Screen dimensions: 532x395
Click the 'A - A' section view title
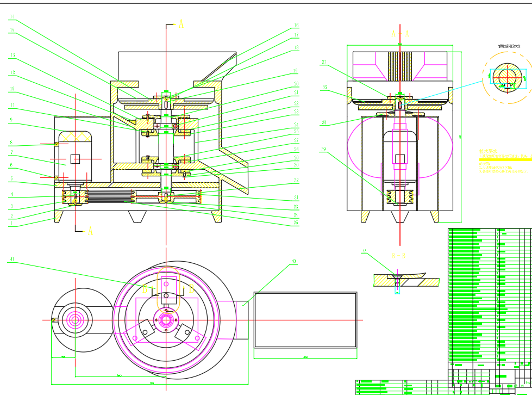(400, 34)
